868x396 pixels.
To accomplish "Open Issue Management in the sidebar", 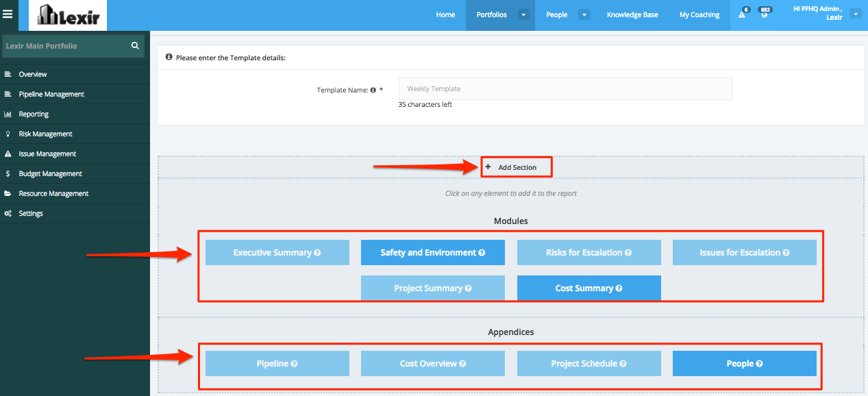I will pyautogui.click(x=75, y=153).
